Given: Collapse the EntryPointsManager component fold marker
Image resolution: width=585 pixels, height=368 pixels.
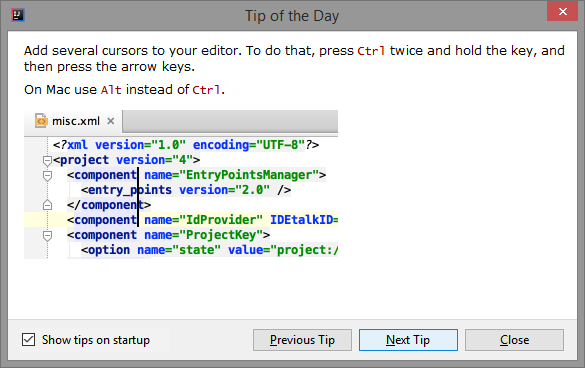Looking at the screenshot, I should pos(47,176).
